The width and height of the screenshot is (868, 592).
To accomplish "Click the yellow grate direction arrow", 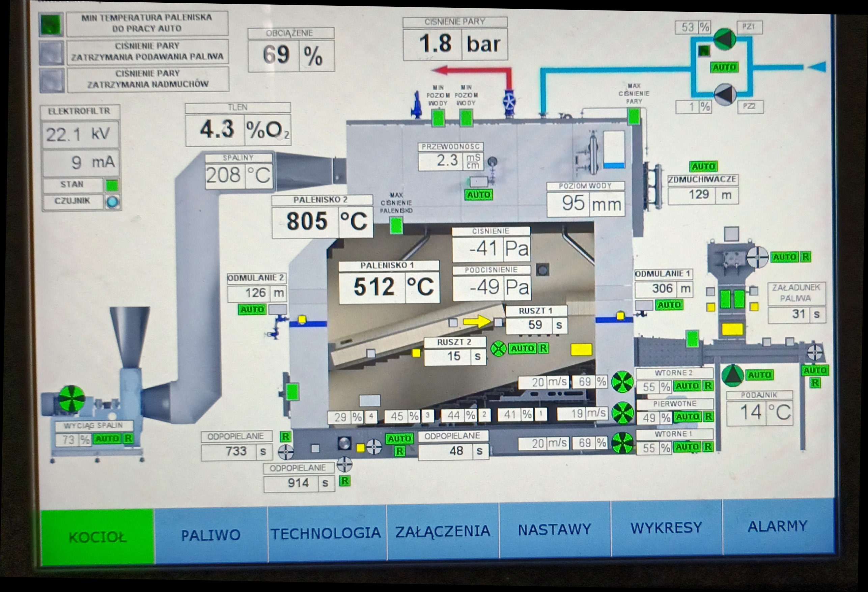I will point(477,321).
